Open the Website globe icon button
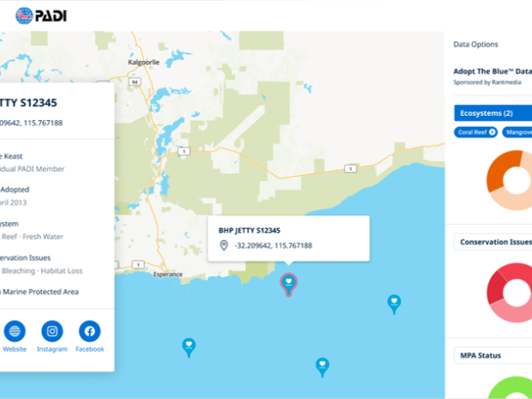This screenshot has width=532, height=399. pos(15,331)
